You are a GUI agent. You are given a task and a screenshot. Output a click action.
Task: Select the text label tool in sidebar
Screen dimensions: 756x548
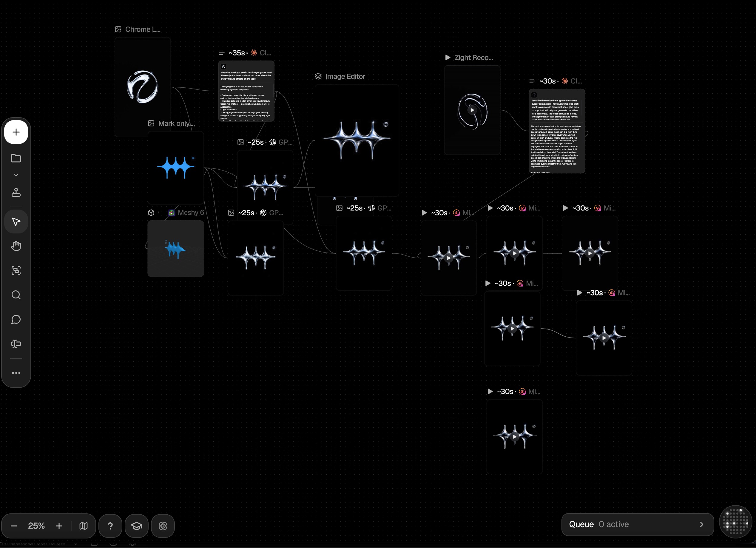[x=16, y=343]
